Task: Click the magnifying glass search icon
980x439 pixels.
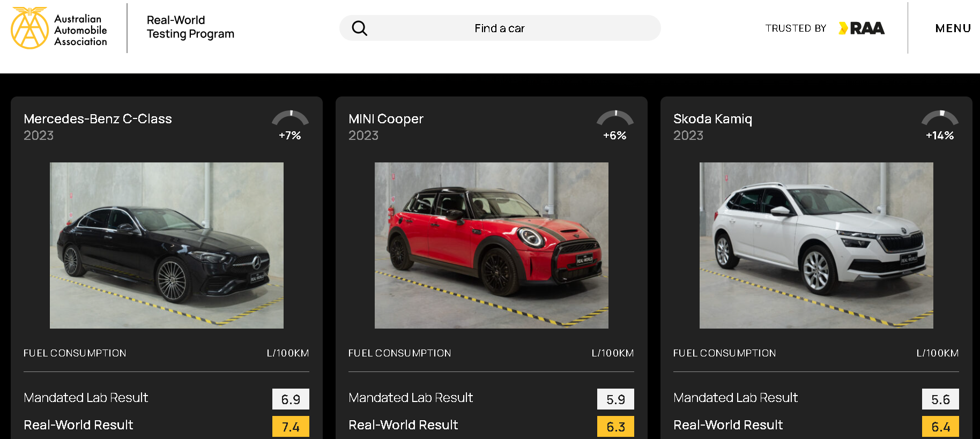Action: [x=359, y=28]
